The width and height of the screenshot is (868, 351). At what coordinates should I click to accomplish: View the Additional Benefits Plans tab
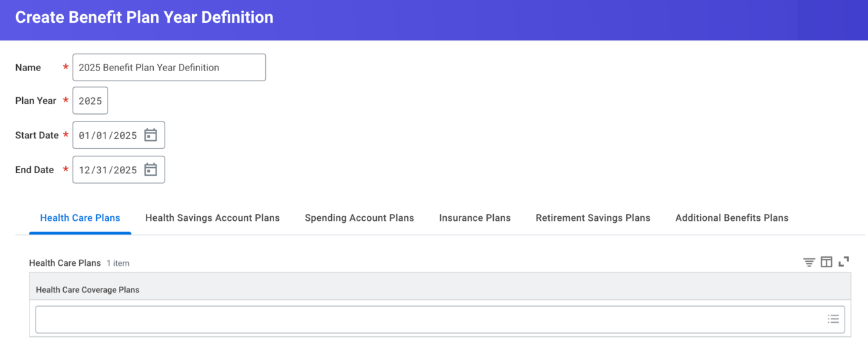(x=732, y=218)
